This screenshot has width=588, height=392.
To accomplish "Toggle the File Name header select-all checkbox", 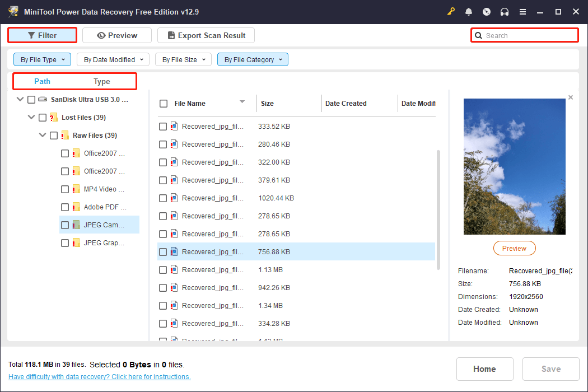I will tap(164, 104).
